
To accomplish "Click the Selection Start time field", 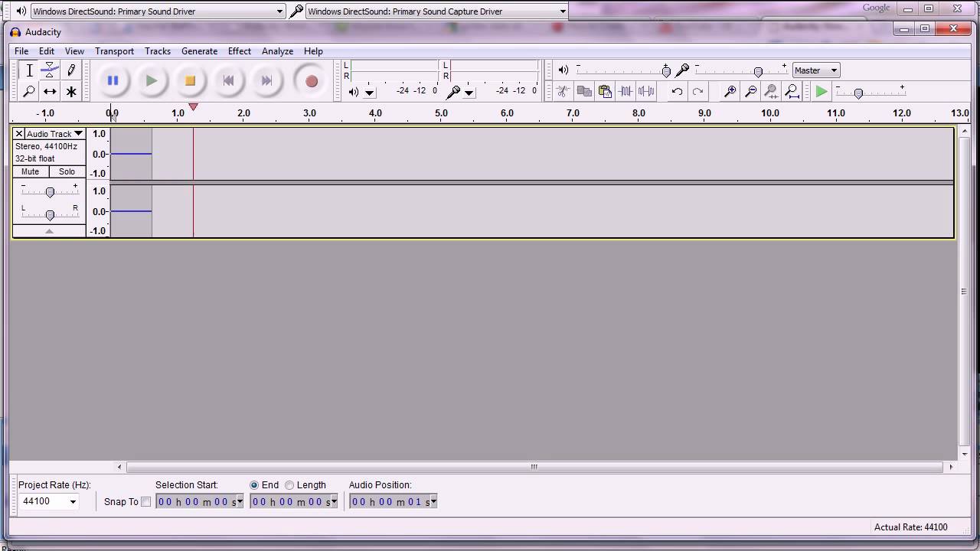I will tap(199, 501).
